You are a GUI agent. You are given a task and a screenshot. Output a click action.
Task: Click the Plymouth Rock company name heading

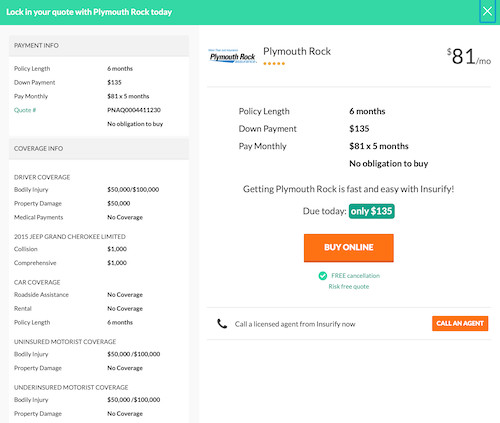297,51
